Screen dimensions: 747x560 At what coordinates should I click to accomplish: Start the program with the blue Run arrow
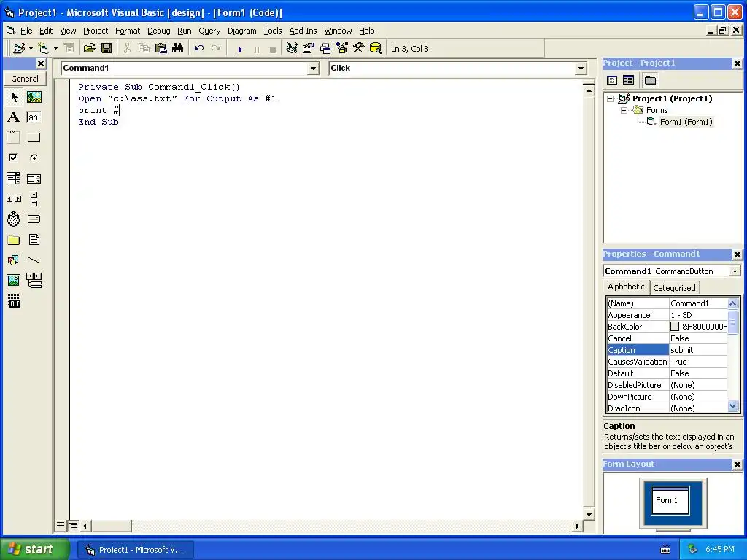[x=240, y=49]
